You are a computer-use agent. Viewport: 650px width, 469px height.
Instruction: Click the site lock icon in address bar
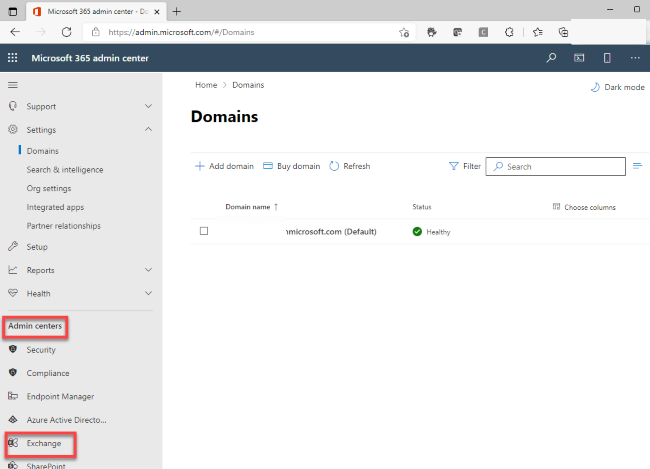click(x=96, y=32)
